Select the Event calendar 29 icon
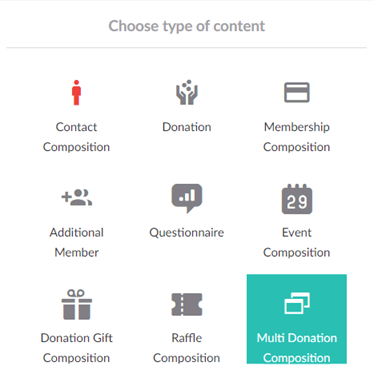Screen dimensions: 374x378 (297, 199)
